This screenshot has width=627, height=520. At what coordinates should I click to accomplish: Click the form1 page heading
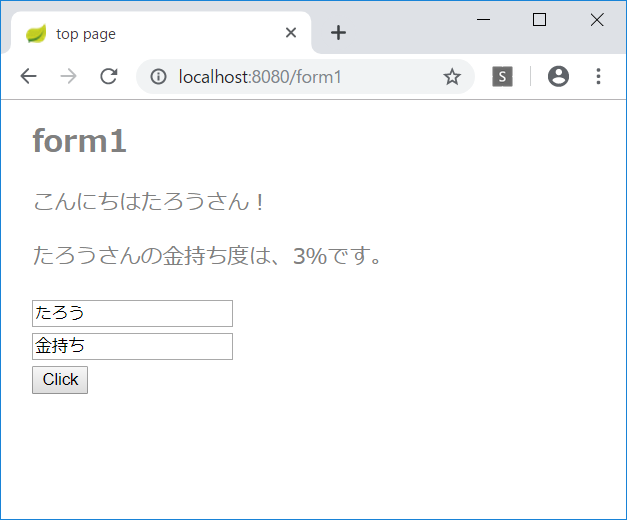[79, 141]
